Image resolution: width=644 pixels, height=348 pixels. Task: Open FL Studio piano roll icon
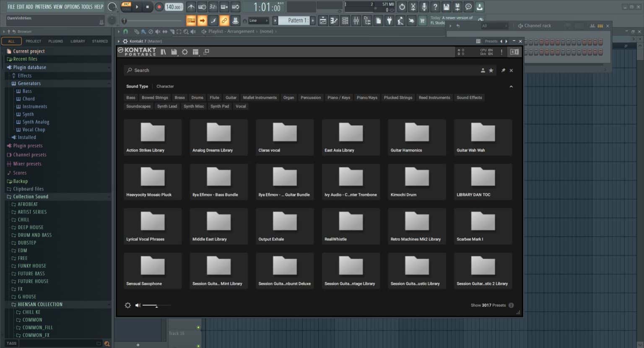coord(334,21)
